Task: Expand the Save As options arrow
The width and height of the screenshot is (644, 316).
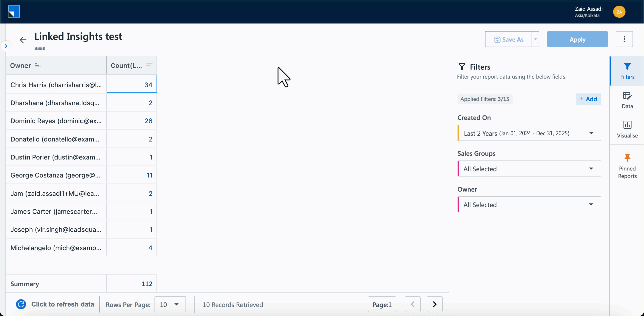Action: point(535,39)
